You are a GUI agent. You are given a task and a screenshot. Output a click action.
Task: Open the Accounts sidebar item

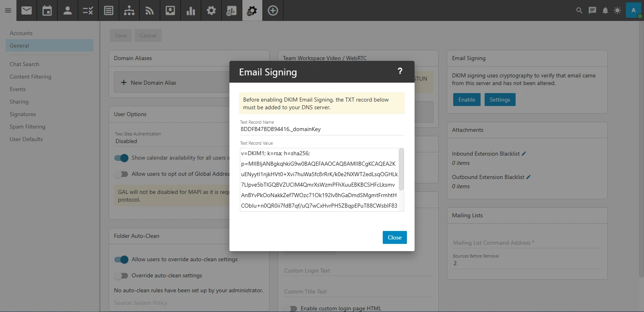tap(21, 33)
